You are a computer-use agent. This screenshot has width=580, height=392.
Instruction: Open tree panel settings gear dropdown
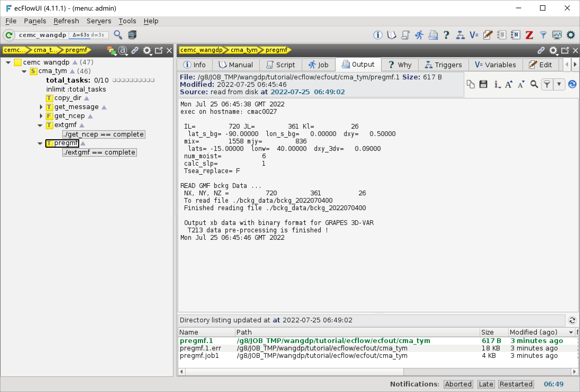coord(147,51)
